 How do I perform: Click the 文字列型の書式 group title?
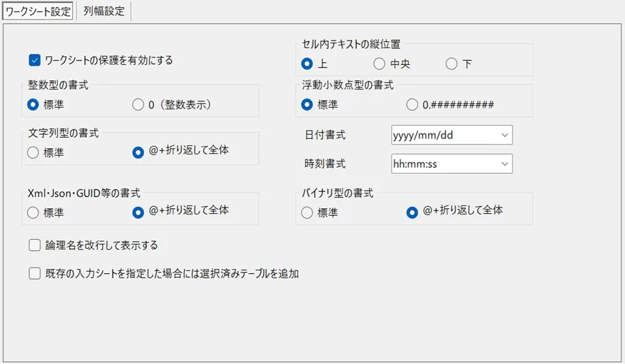64,133
